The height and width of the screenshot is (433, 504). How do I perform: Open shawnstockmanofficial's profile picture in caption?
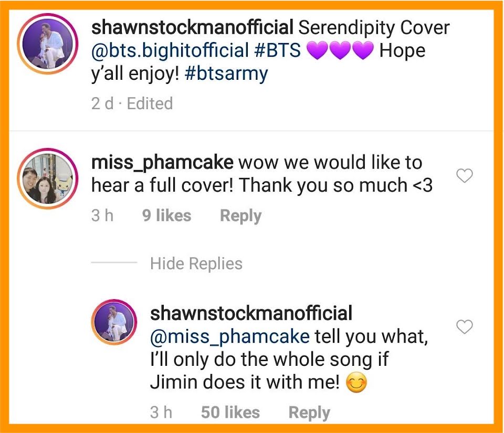tap(48, 44)
